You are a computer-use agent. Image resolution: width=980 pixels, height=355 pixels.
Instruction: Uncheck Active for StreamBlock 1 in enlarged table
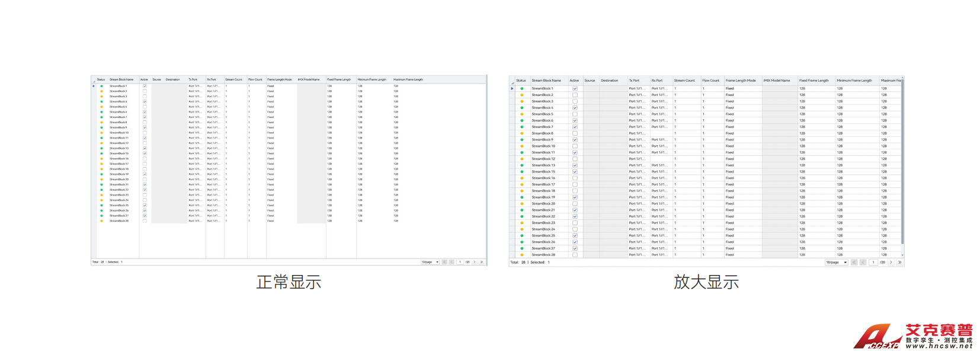[x=575, y=88]
